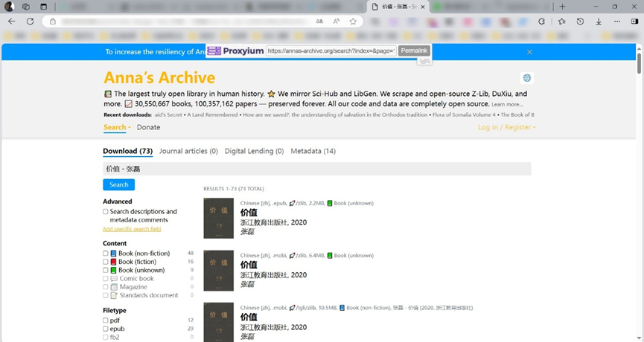The height and width of the screenshot is (342, 644).
Task: Click the blue Search button
Action: 118,184
